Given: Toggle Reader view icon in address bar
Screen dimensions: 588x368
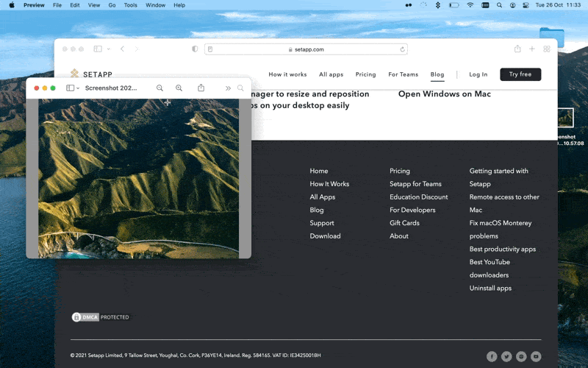Looking at the screenshot, I should [210, 49].
